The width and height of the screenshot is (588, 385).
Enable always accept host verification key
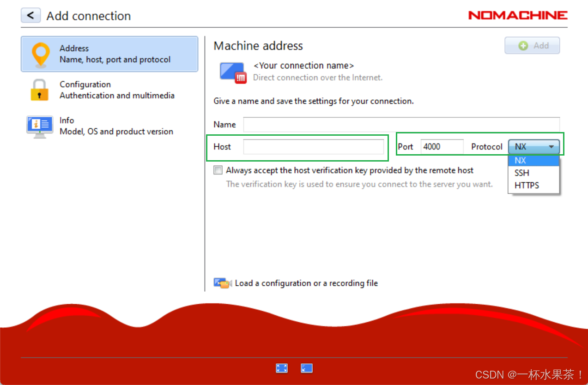218,170
